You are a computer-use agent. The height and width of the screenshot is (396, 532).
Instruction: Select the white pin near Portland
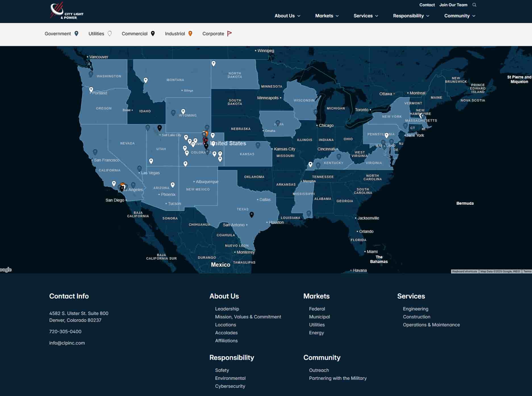tap(91, 90)
